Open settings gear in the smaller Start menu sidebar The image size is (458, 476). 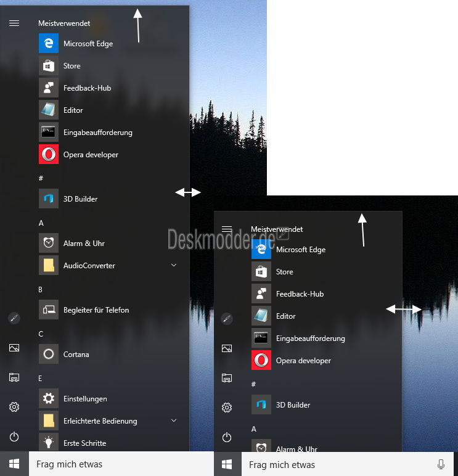point(227,408)
